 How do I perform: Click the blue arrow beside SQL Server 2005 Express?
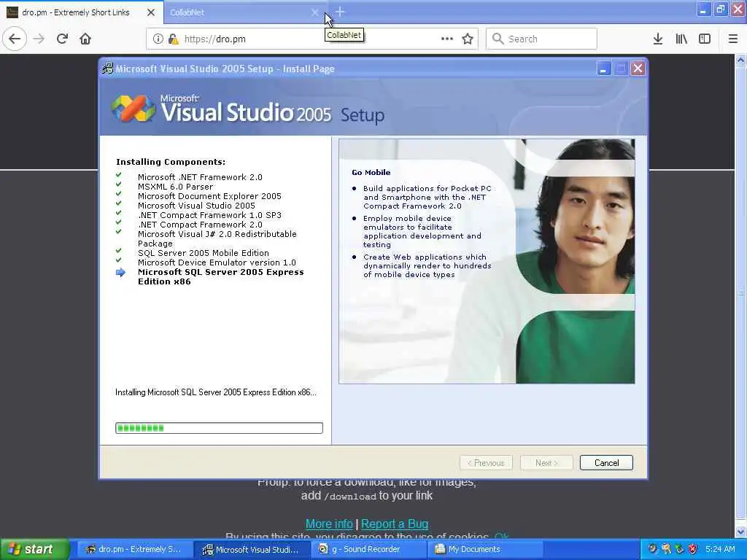tap(120, 273)
